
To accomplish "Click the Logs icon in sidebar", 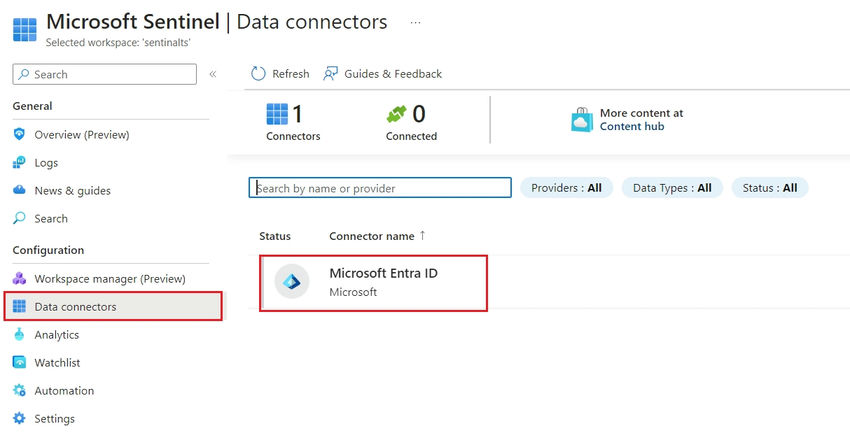I will pyautogui.click(x=20, y=163).
